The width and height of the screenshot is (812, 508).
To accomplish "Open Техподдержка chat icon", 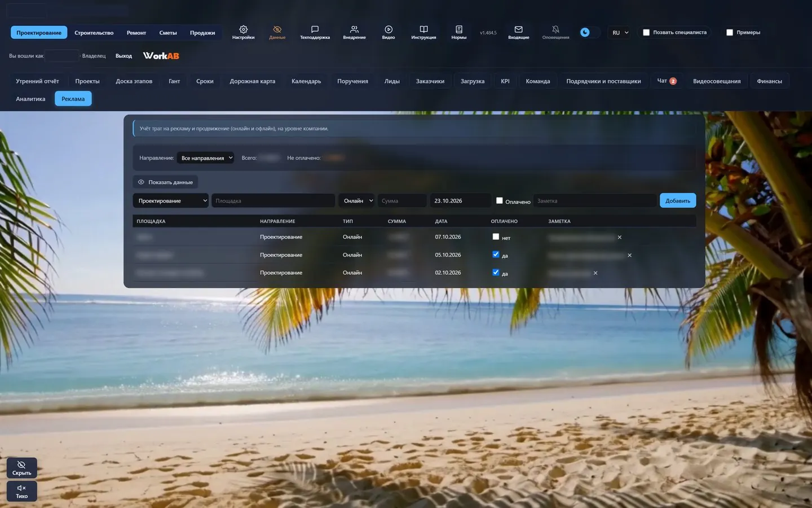I will [x=315, y=32].
